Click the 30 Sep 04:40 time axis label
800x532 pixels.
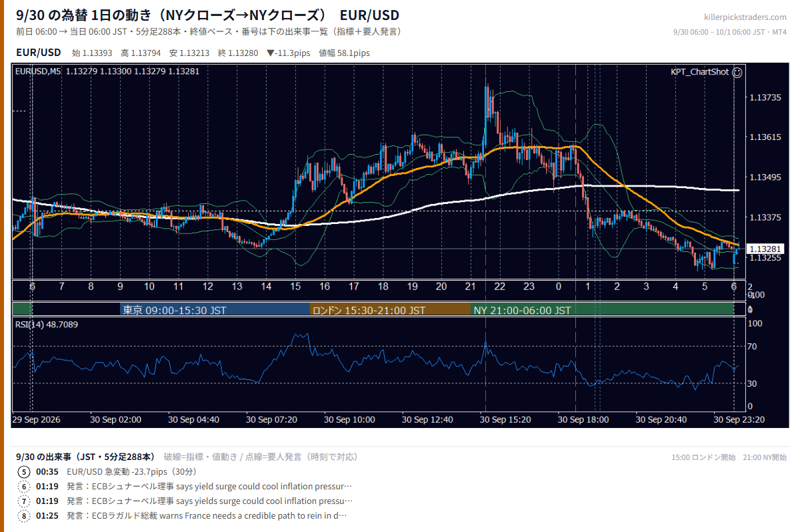tap(194, 420)
